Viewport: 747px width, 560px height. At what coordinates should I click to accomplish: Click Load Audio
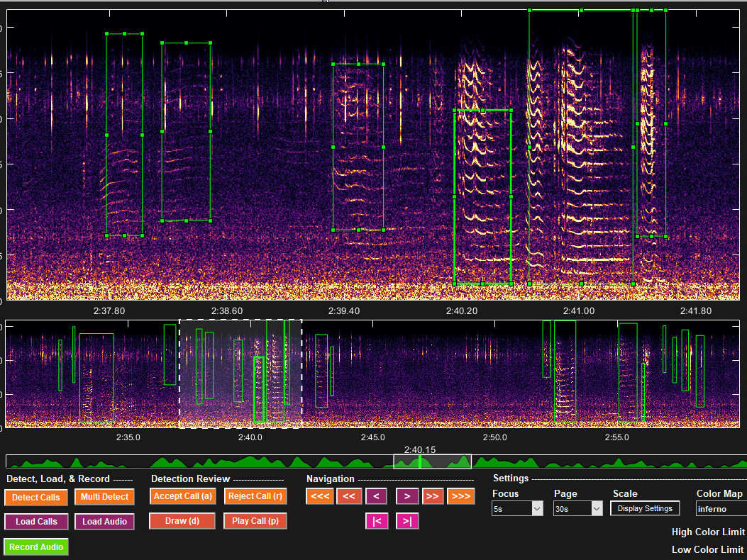pyautogui.click(x=104, y=522)
